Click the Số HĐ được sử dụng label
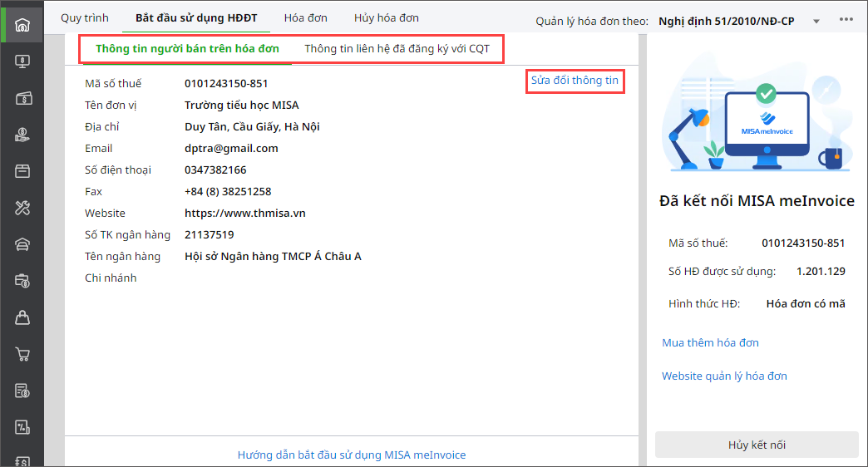Viewport: 868px width, 467px height. [722, 271]
